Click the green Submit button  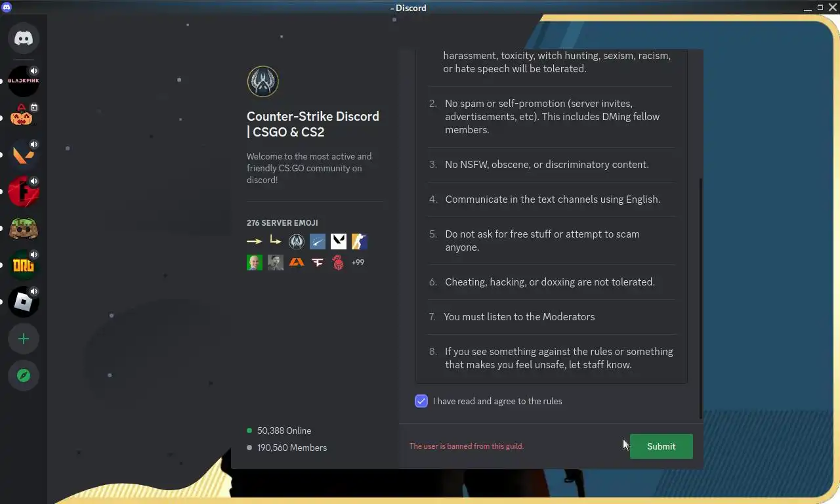pos(661,446)
